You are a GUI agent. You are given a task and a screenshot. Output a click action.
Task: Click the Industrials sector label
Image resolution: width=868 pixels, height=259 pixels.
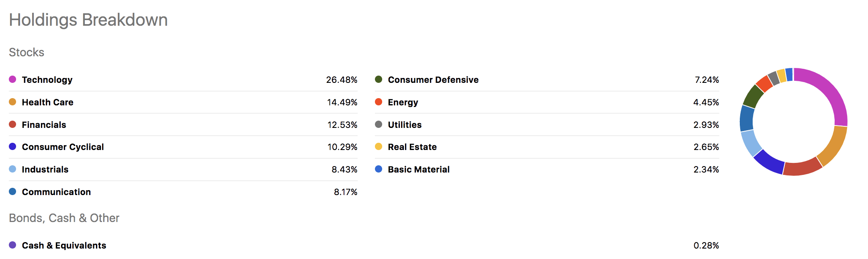(45, 169)
